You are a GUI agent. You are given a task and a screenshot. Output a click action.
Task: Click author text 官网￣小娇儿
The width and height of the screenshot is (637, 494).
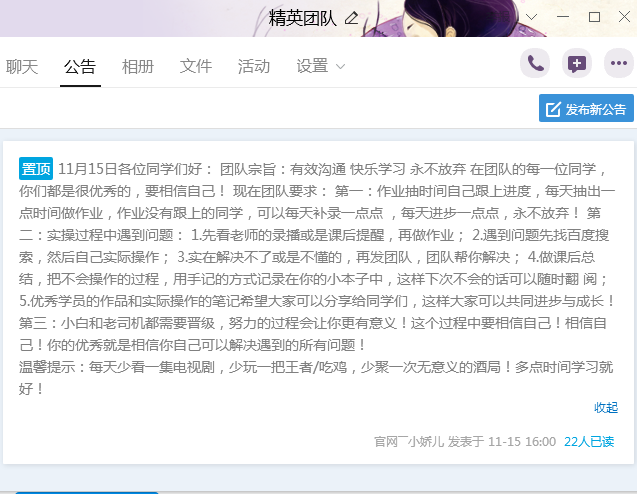coord(409,442)
